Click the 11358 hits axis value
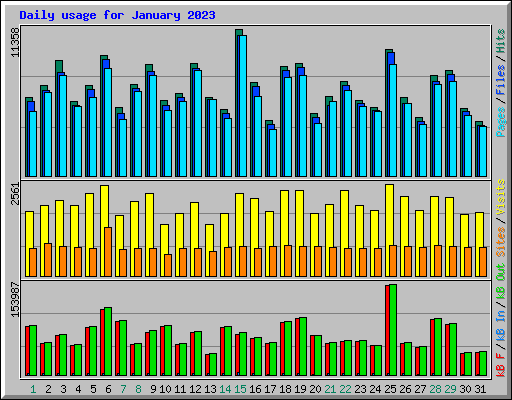 [x=15, y=42]
